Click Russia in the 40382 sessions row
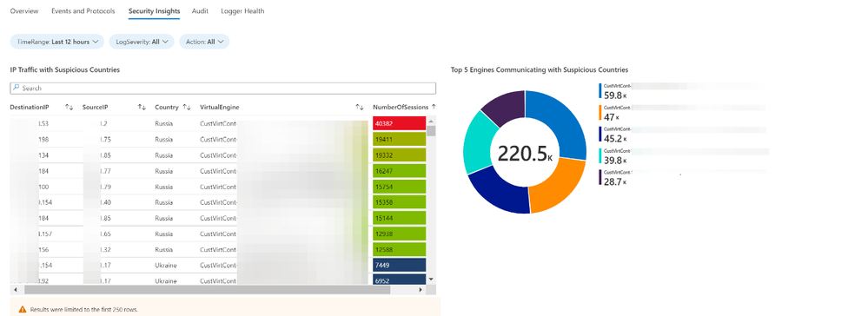The image size is (868, 316). [x=164, y=123]
